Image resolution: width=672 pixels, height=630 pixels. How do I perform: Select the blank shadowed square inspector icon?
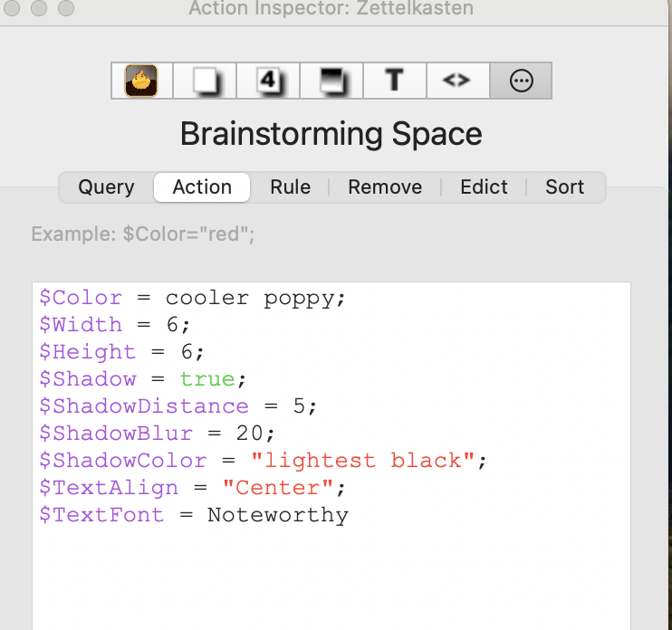click(x=205, y=81)
